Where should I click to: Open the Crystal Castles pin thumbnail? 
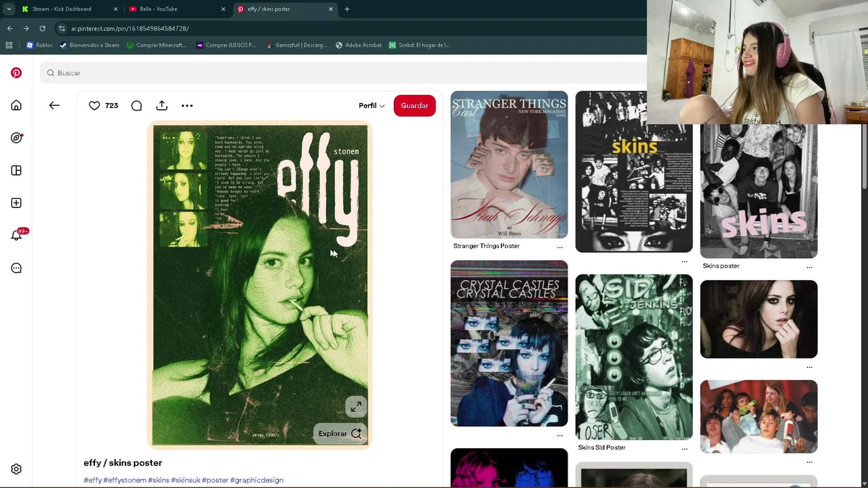coord(509,343)
